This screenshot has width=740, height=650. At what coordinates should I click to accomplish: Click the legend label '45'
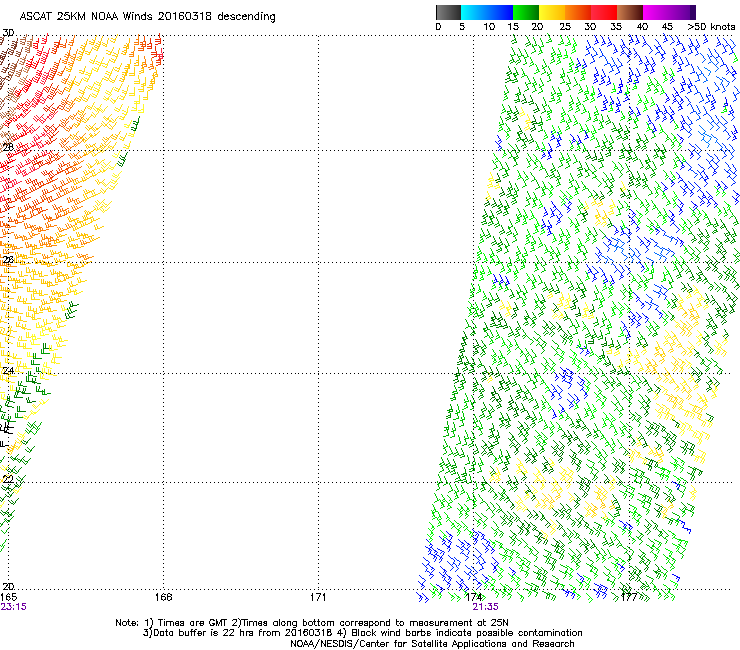667,27
